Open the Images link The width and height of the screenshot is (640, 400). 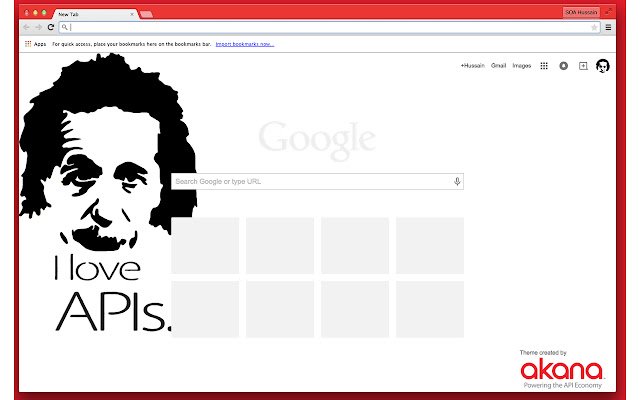(522, 66)
